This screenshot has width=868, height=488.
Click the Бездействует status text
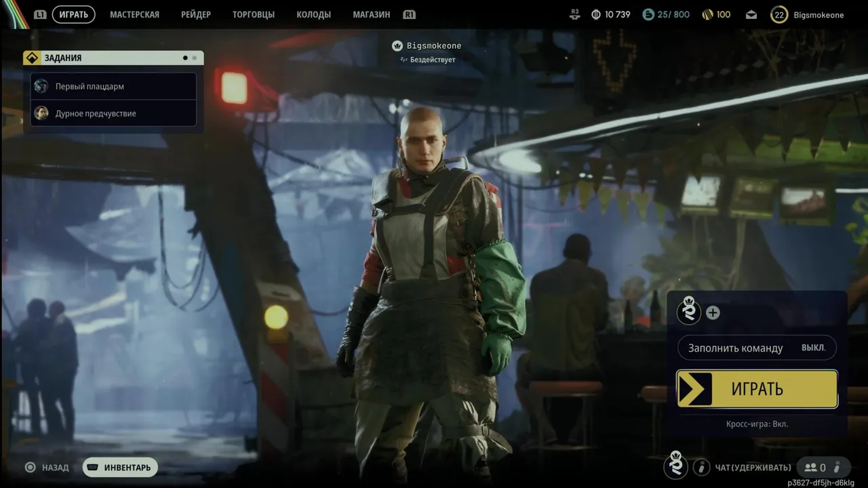point(433,60)
